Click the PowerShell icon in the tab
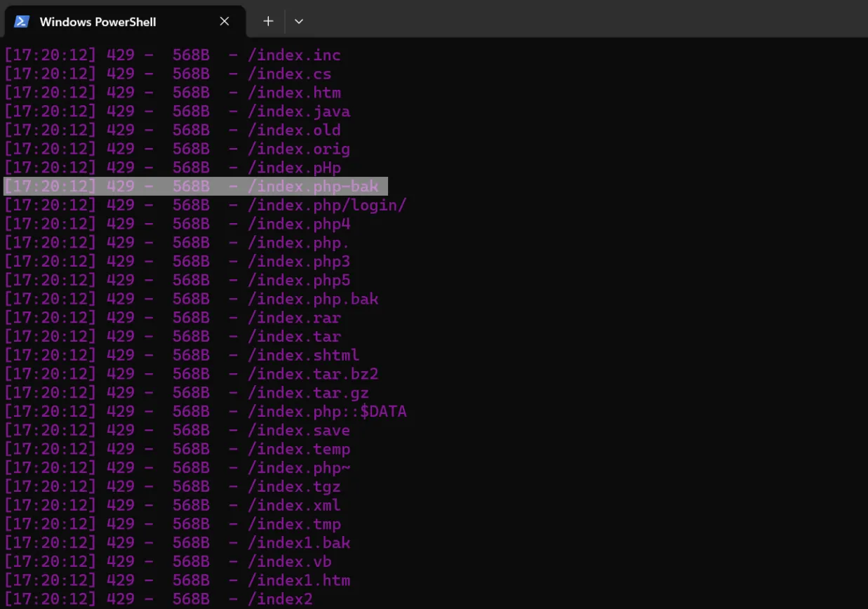The image size is (868, 609). click(22, 21)
